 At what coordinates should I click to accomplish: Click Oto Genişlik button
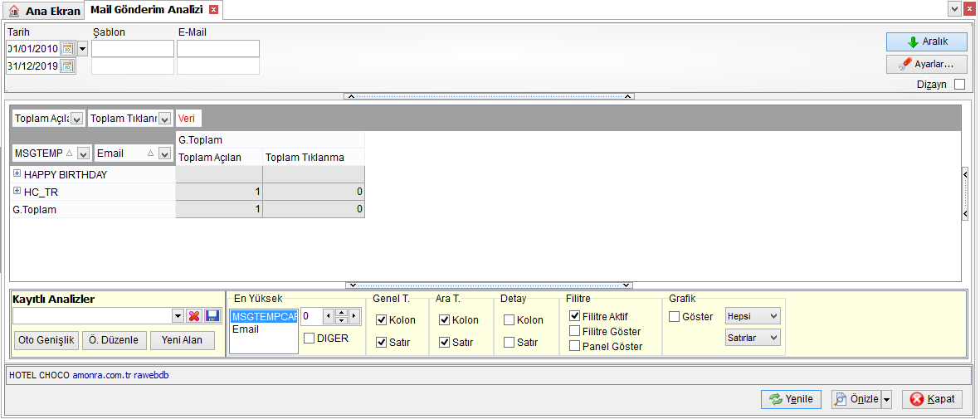pyautogui.click(x=46, y=340)
